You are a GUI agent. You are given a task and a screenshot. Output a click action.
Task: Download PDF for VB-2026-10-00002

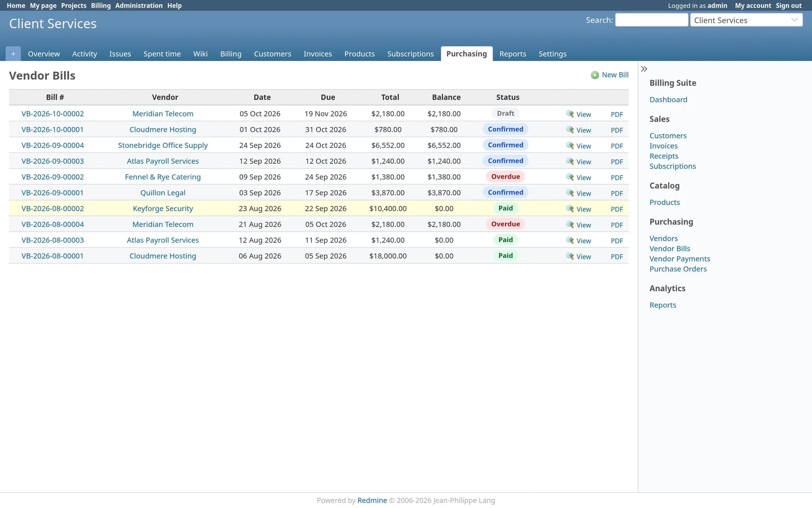617,114
